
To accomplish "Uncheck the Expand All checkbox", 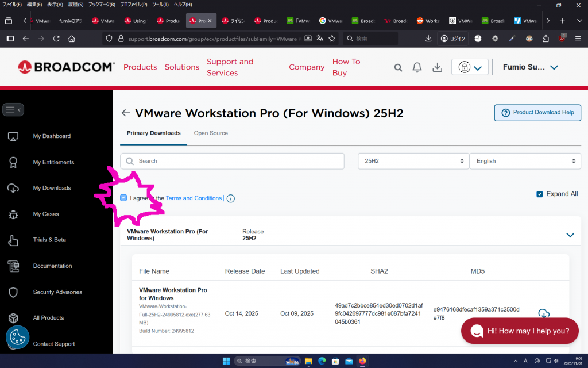I will (x=539, y=194).
